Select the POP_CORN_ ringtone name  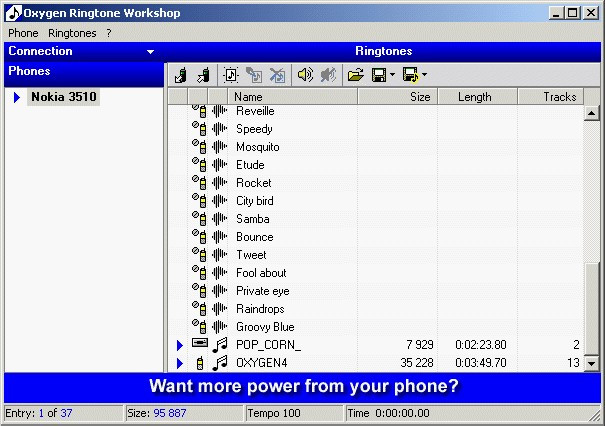click(x=268, y=345)
